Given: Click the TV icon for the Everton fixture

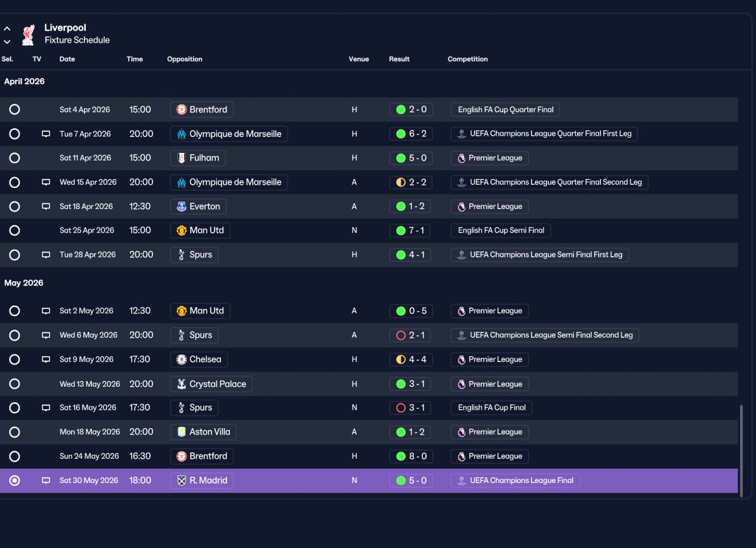Looking at the screenshot, I should tap(45, 207).
